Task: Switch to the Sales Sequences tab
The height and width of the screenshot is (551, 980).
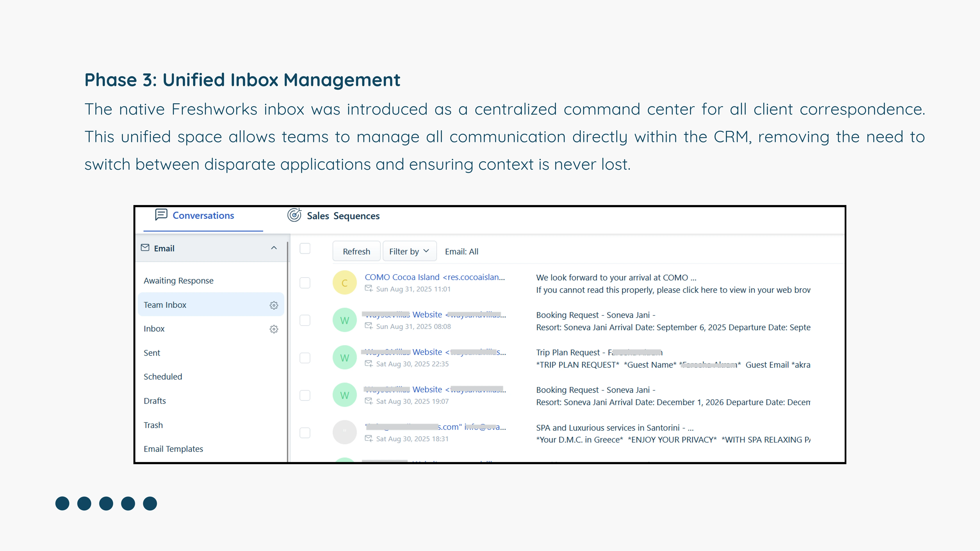Action: click(x=343, y=216)
